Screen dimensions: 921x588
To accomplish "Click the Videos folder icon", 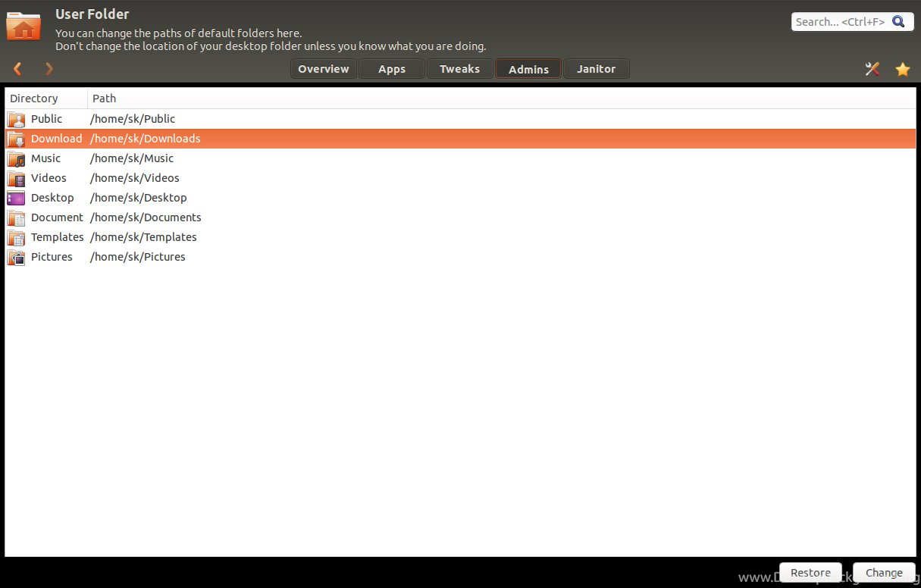I will (16, 178).
